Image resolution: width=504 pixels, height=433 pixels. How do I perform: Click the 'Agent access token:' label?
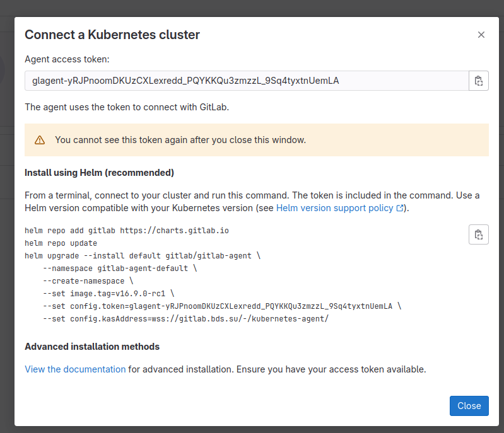point(67,59)
